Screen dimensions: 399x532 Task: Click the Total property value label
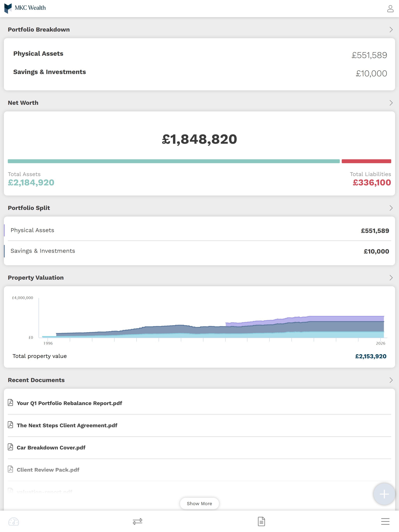point(40,356)
